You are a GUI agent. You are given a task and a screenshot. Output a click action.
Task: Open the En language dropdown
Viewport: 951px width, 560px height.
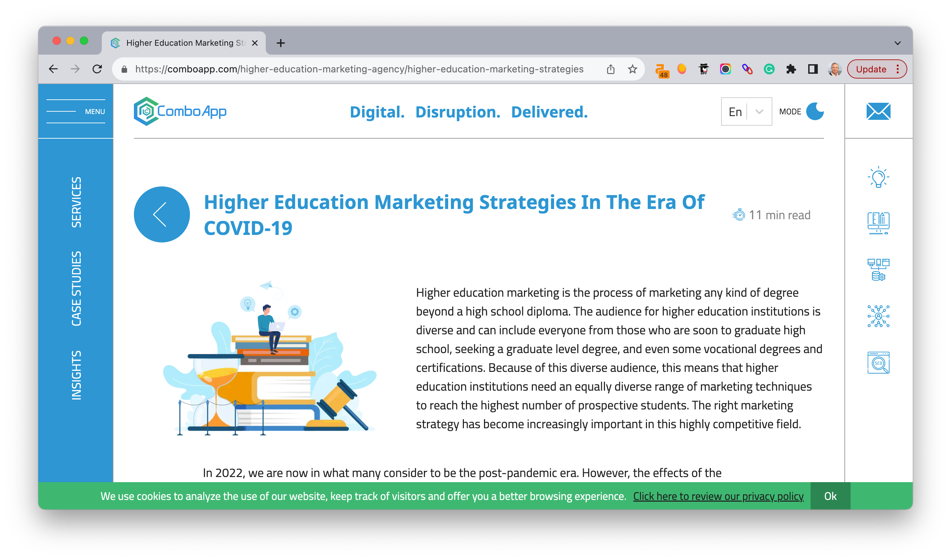[x=746, y=111]
